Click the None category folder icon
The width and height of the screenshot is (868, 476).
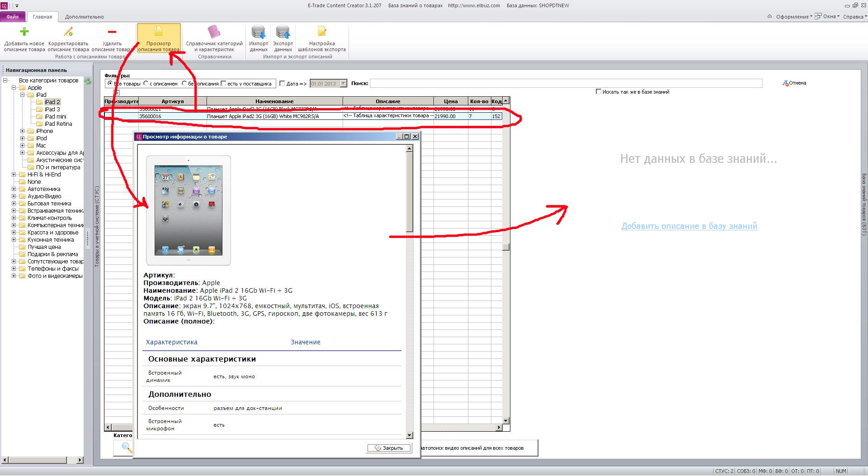click(22, 182)
